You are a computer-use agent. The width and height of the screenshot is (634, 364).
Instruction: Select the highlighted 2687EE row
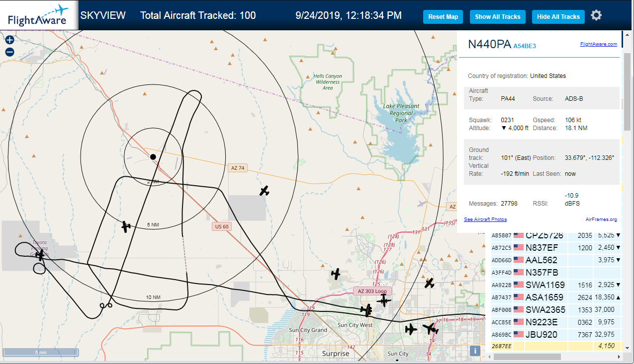(556, 346)
